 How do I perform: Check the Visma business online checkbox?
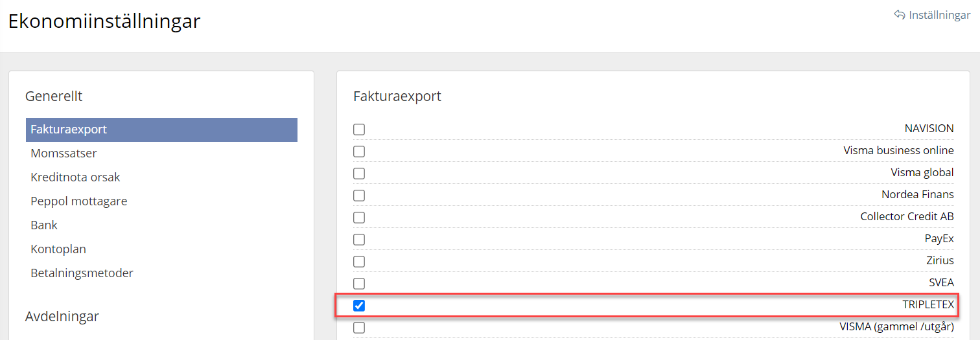click(359, 152)
